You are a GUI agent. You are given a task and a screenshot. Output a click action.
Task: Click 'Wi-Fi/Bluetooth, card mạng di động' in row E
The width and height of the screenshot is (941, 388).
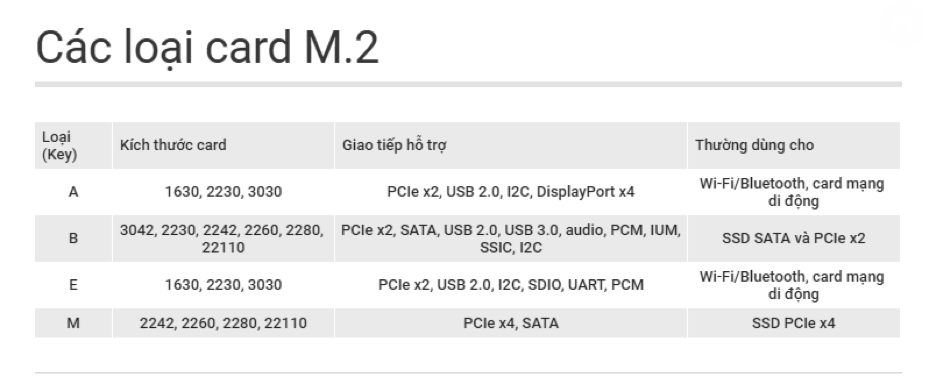pyautogui.click(x=793, y=285)
